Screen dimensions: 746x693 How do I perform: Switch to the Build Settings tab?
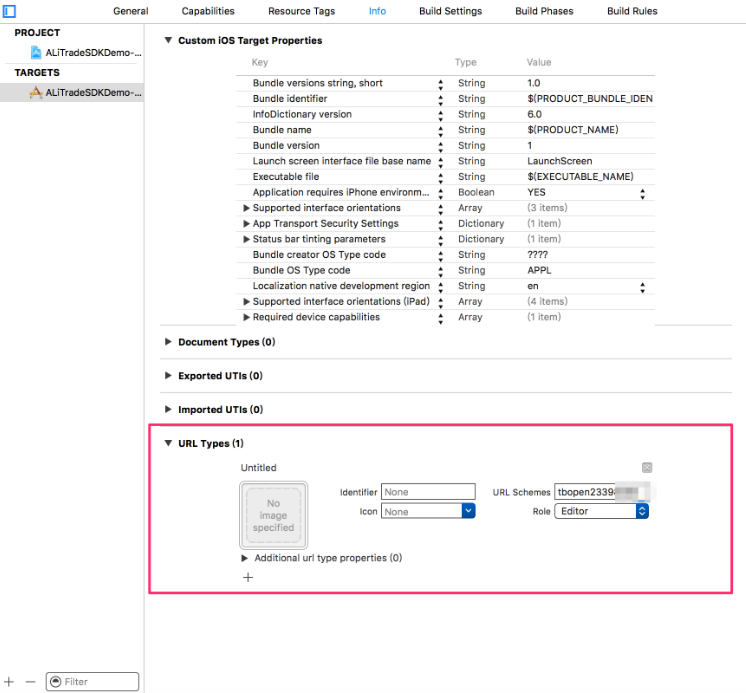point(450,11)
